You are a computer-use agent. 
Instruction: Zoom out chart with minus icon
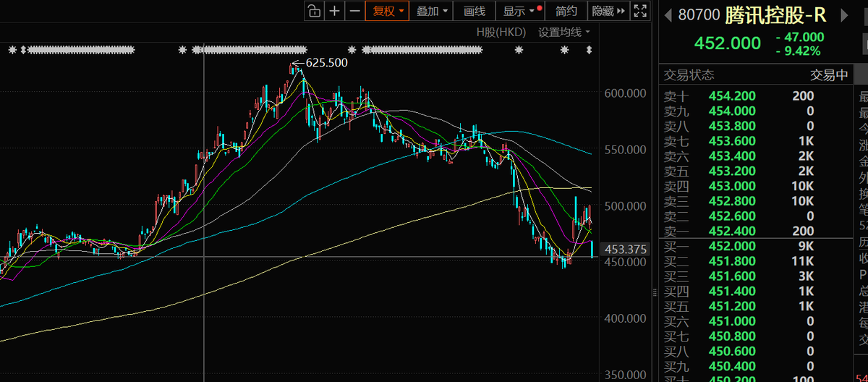(x=354, y=10)
